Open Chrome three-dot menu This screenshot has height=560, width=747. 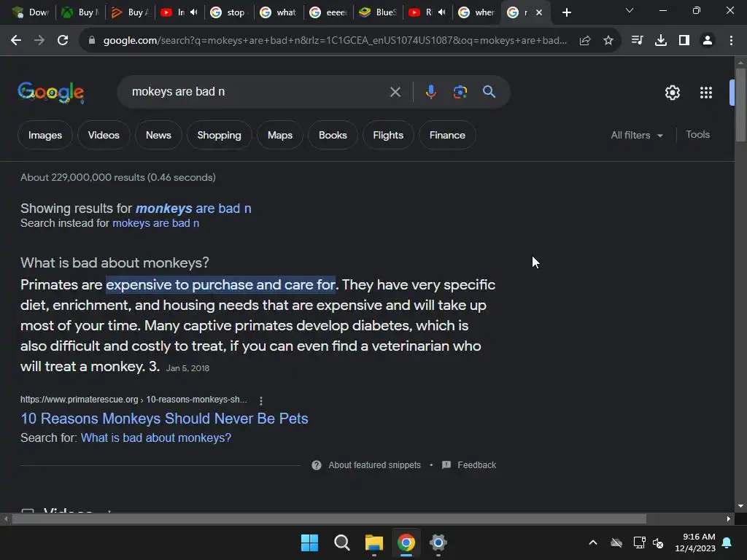(x=731, y=41)
